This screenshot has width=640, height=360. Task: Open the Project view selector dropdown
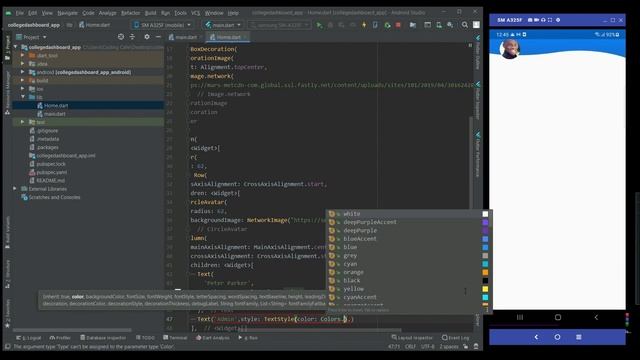(x=31, y=37)
